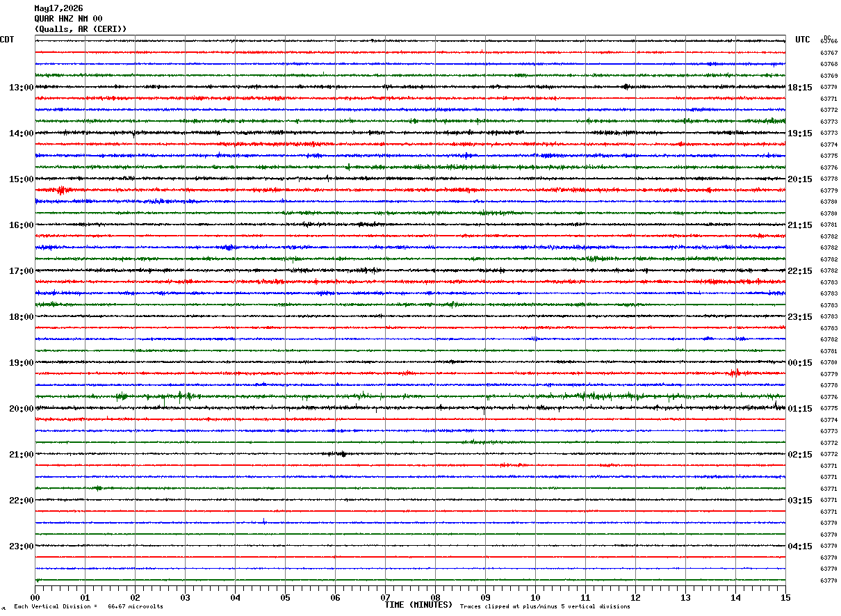Viewport: 841px width, 616px height.
Task: Select the 00:15 UTC time label
Action: (x=800, y=363)
